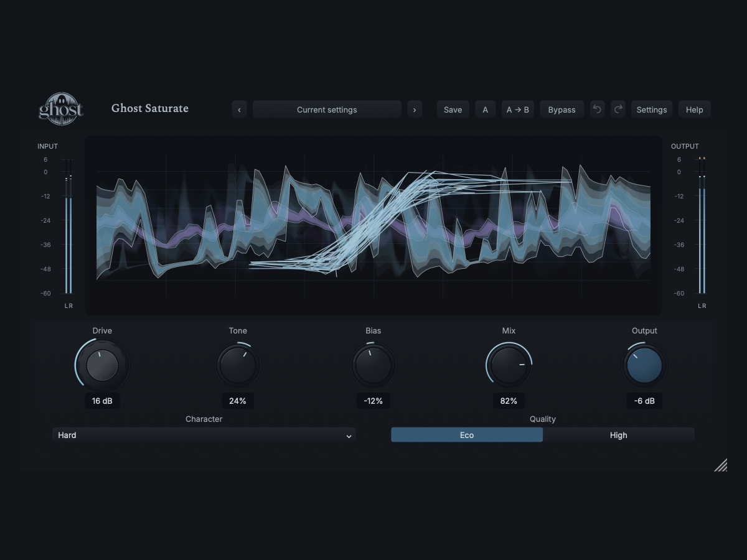The image size is (747, 560).
Task: Click the Mix knob
Action: [x=509, y=365]
